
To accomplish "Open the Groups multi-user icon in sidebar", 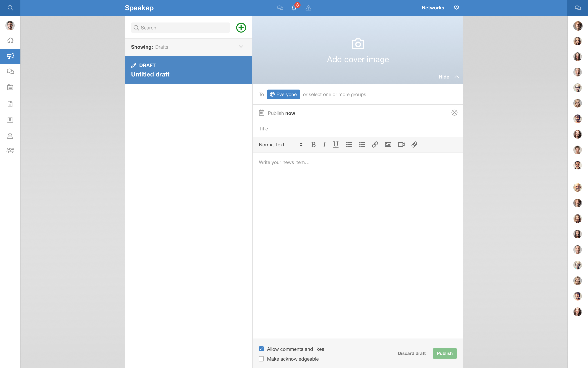I will point(10,151).
